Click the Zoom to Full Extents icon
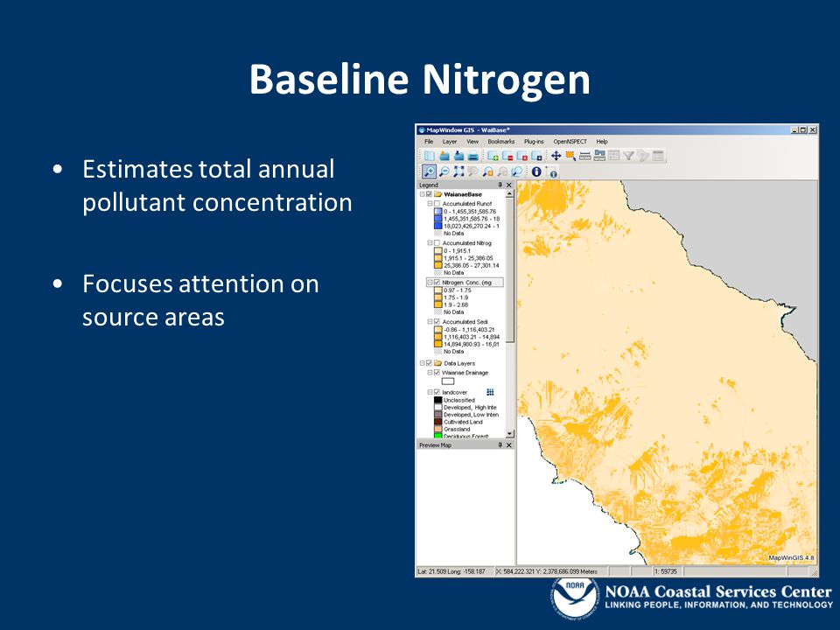Image resolution: width=840 pixels, height=630 pixels. point(458,171)
